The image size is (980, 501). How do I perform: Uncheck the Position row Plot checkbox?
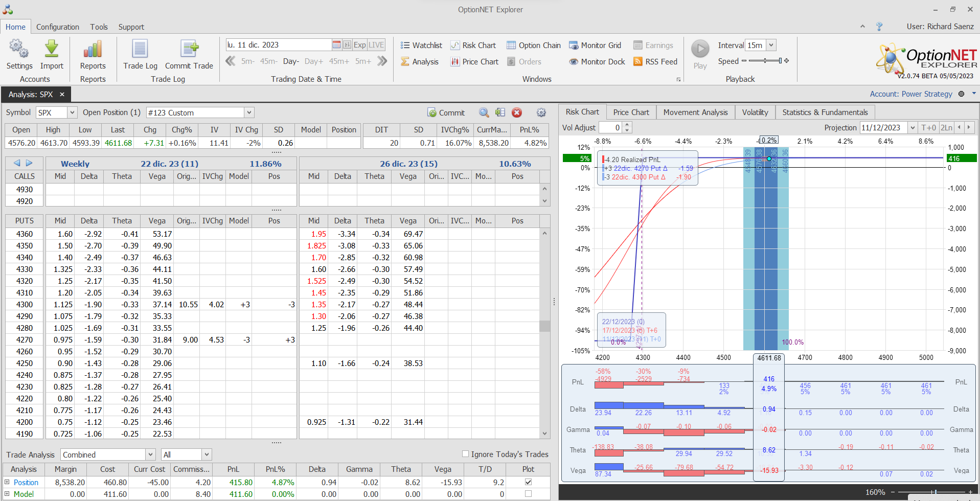coord(528,482)
